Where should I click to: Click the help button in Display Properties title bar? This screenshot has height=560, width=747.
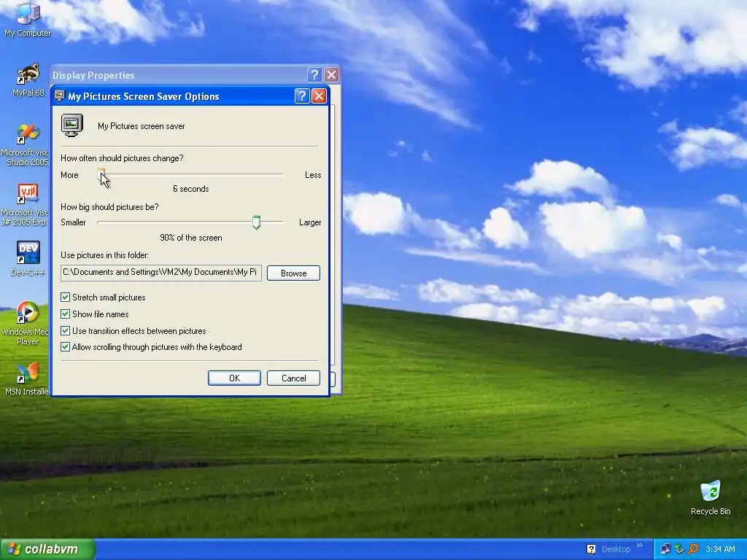pos(314,75)
